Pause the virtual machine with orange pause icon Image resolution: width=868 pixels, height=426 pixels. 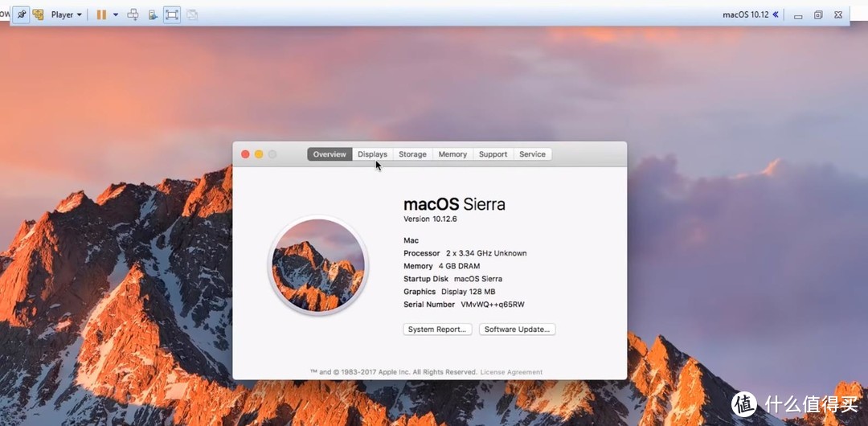[x=101, y=15]
